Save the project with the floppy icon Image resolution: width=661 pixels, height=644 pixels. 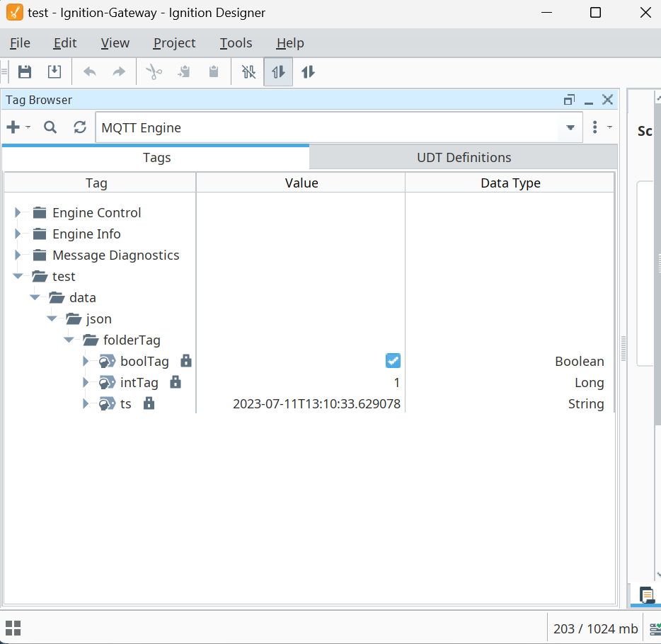pos(25,71)
